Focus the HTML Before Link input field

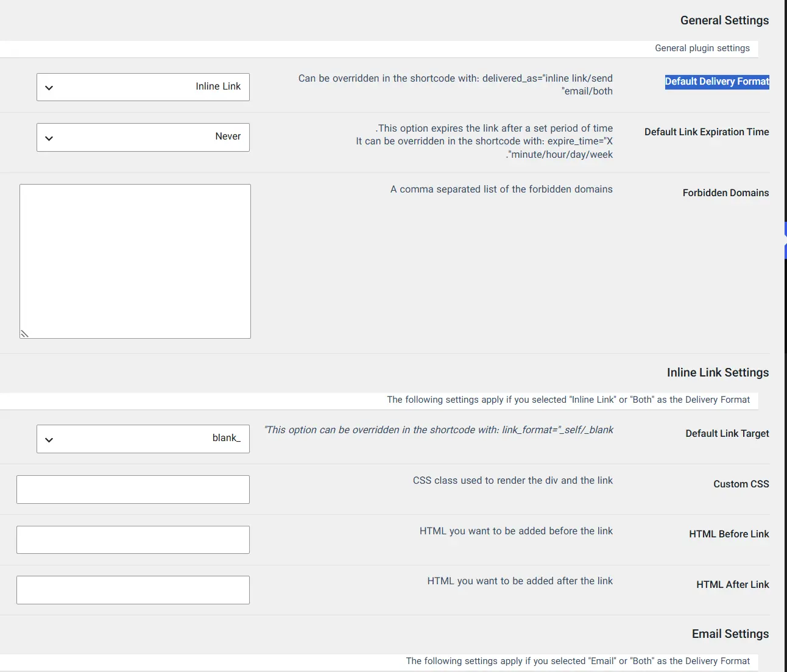click(x=133, y=540)
